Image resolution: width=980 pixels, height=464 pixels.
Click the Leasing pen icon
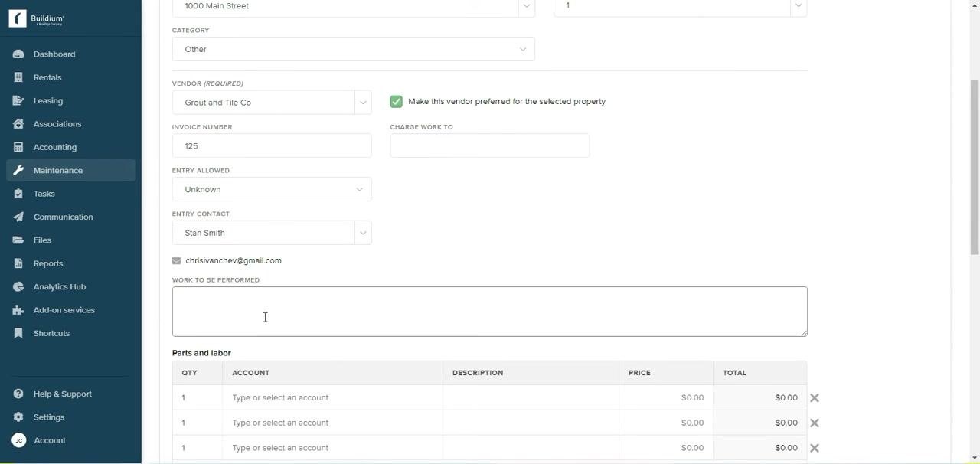(x=18, y=101)
